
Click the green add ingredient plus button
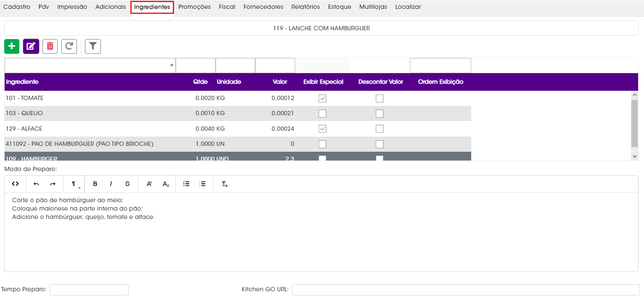click(x=12, y=46)
